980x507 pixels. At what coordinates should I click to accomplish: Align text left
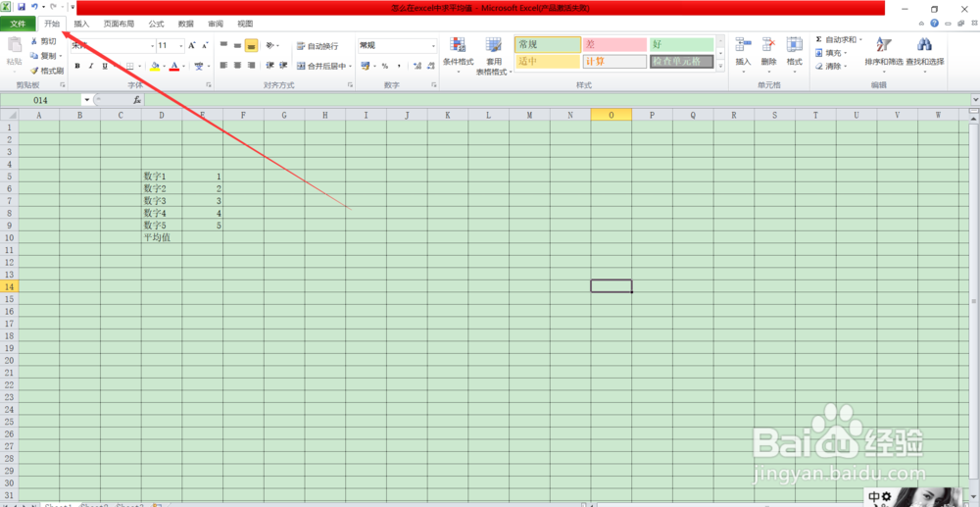pos(223,66)
